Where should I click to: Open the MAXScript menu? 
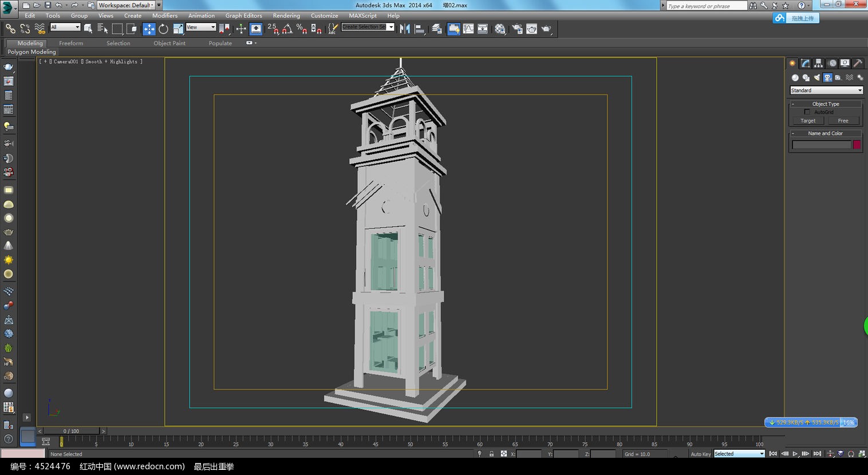coord(363,15)
